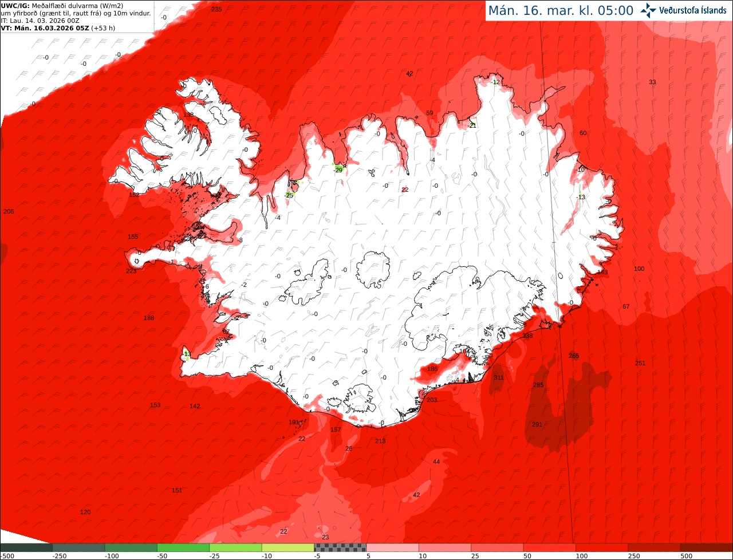Click the map value 338
The image size is (733, 560).
click(x=527, y=336)
